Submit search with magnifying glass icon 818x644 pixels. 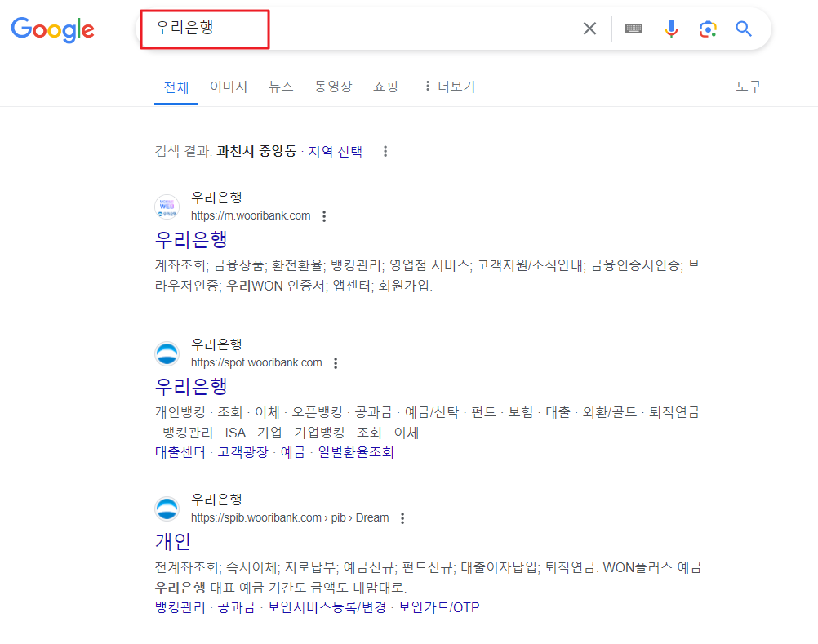[x=744, y=29]
